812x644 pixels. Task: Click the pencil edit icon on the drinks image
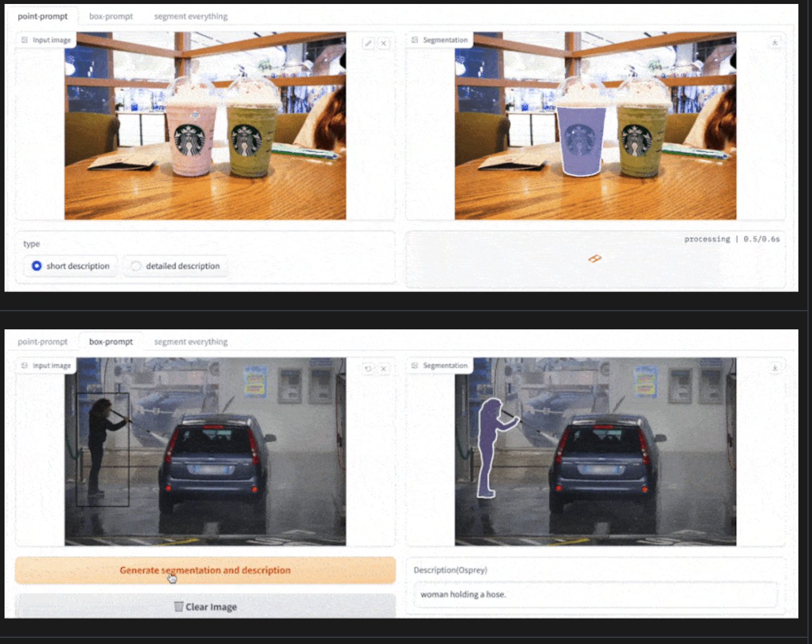368,43
